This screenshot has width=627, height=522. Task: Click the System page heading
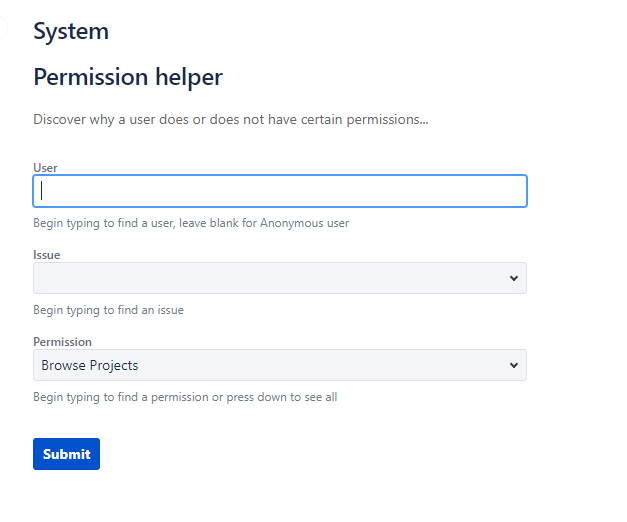(71, 31)
